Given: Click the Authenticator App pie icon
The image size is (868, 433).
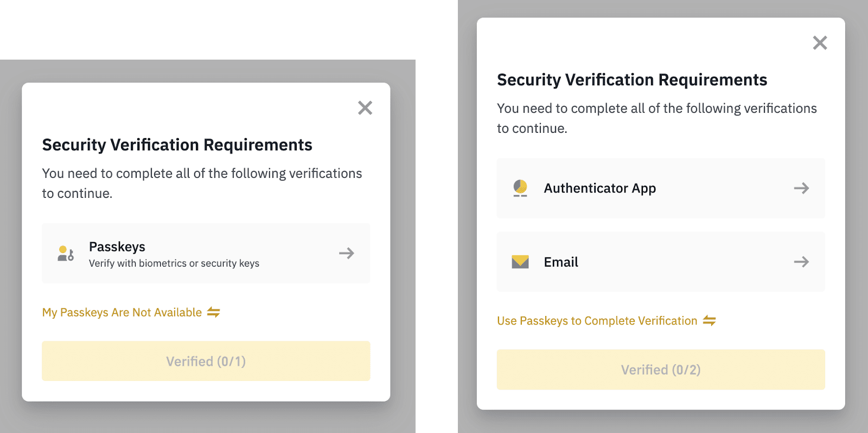Looking at the screenshot, I should (520, 188).
